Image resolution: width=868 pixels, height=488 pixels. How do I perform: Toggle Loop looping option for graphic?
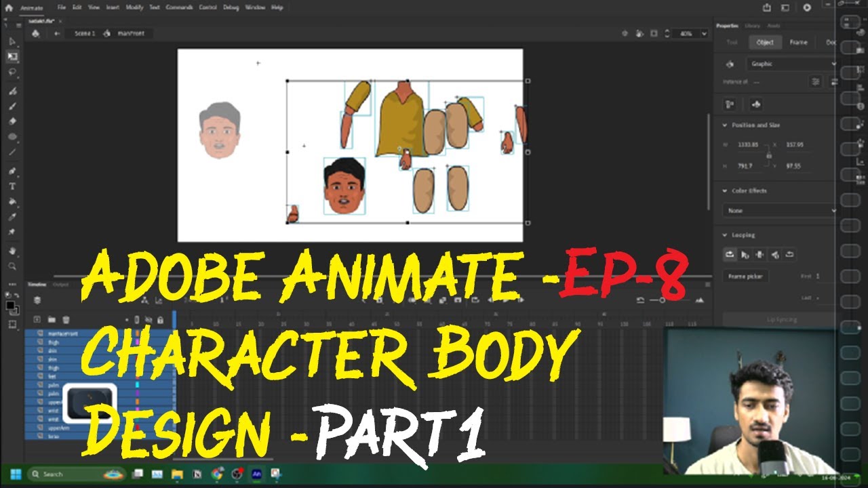click(x=730, y=255)
